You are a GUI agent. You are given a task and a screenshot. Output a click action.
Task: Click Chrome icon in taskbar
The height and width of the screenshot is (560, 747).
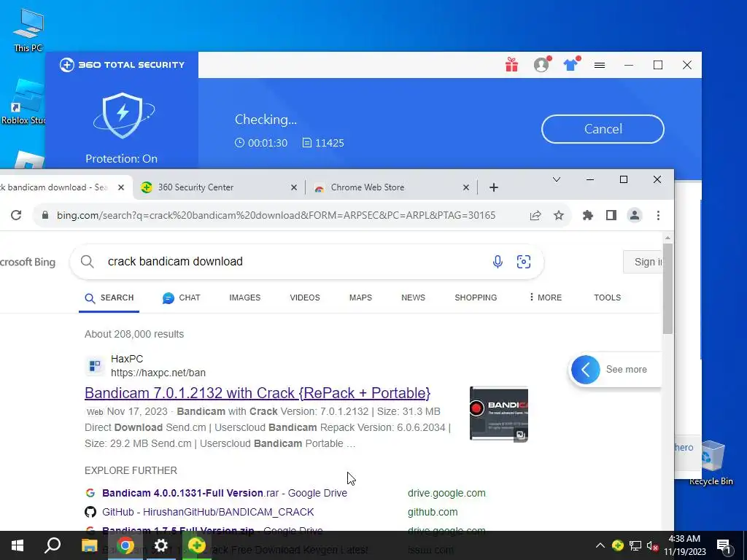125,545
